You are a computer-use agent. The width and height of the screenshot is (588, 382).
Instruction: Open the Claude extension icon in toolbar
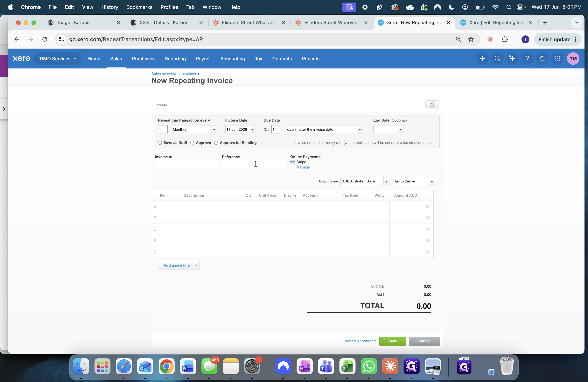(x=490, y=39)
